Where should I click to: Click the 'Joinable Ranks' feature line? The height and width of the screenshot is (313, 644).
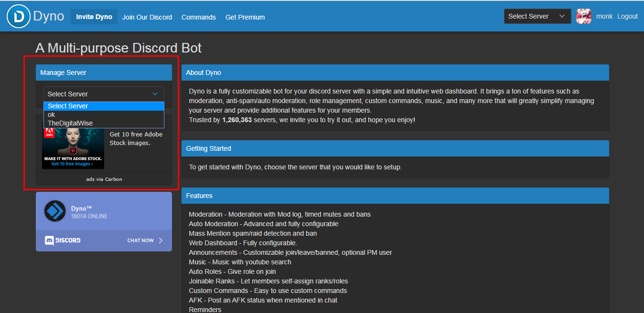tap(268, 281)
